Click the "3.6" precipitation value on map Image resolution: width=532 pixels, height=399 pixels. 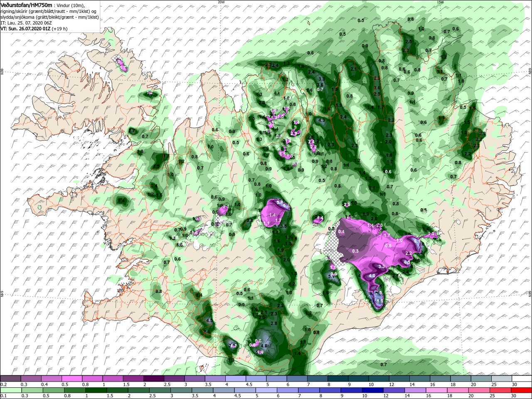pos(320,85)
